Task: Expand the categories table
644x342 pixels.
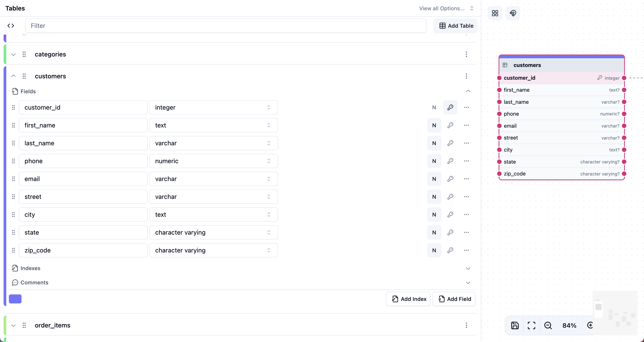Action: click(13, 54)
